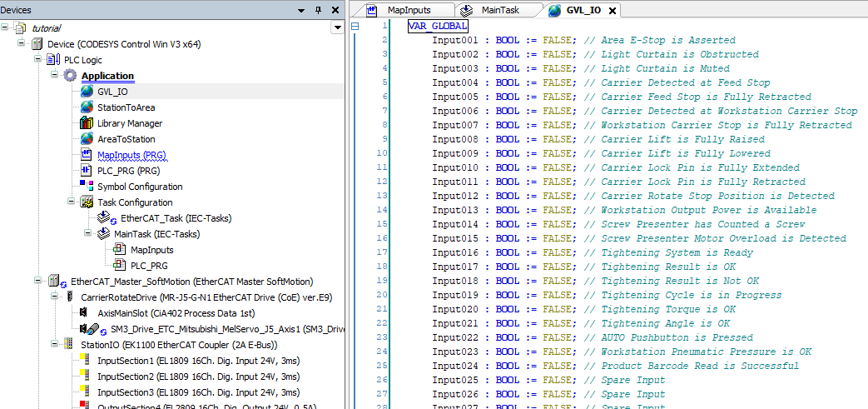Select EtherCAT_Task (IEC-Tasks) entry

[176, 218]
